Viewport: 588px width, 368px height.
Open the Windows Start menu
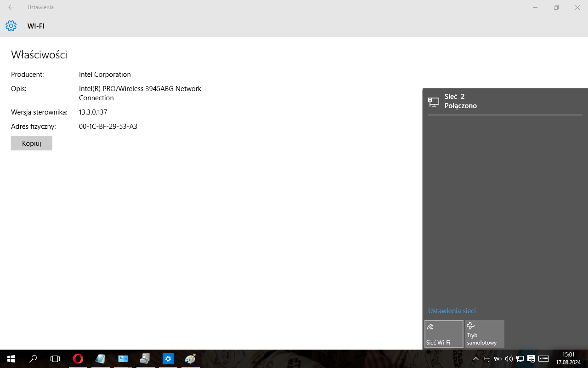[11, 359]
